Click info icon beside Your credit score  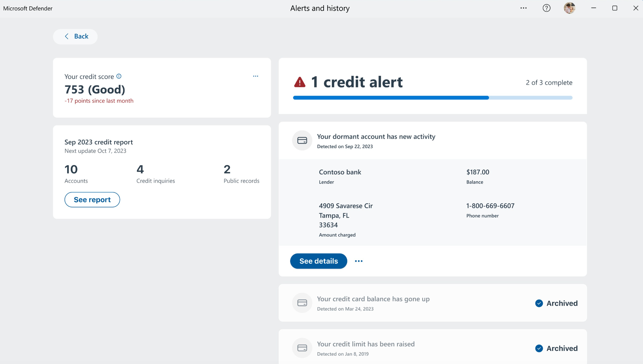(119, 76)
